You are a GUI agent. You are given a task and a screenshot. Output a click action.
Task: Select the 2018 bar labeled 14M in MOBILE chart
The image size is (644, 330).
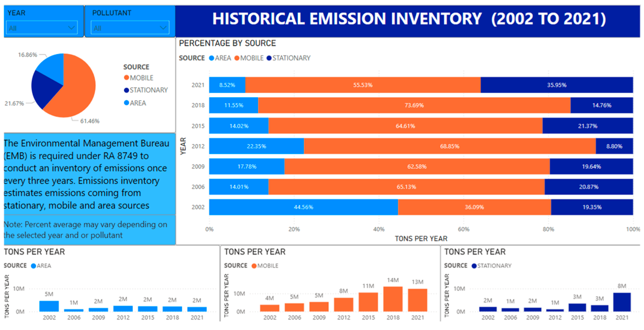tap(393, 299)
